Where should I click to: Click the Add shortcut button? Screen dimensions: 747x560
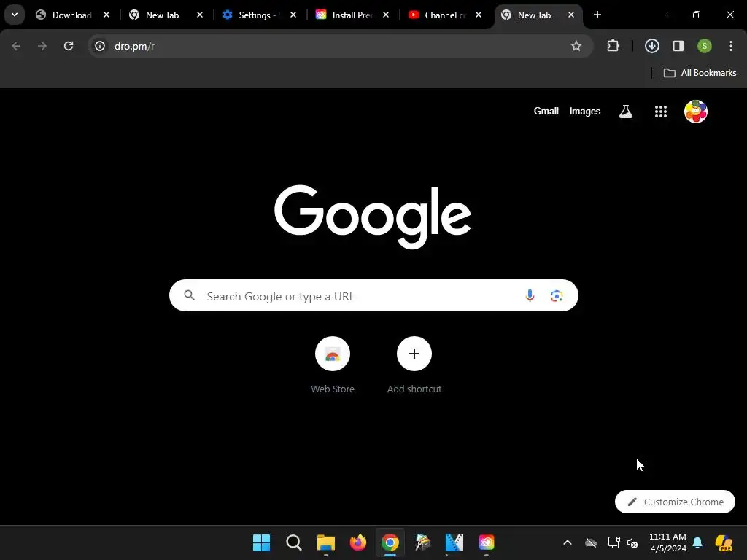pyautogui.click(x=414, y=365)
